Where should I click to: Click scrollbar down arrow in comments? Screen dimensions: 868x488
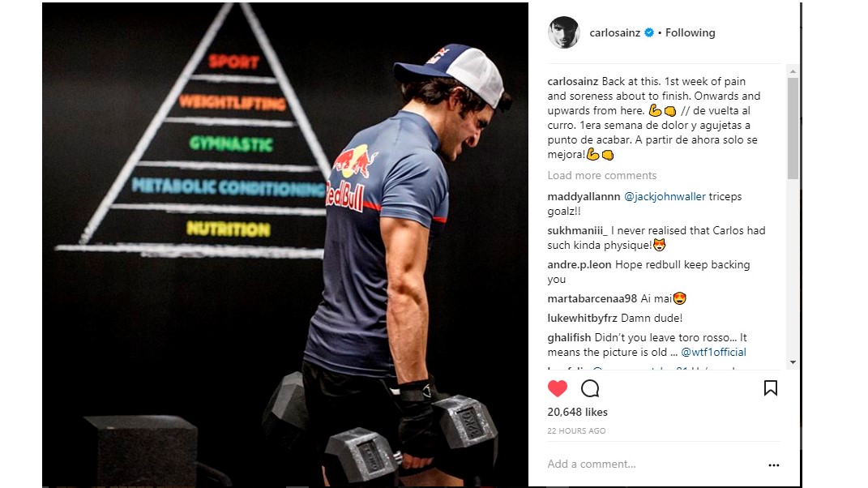[x=793, y=362]
